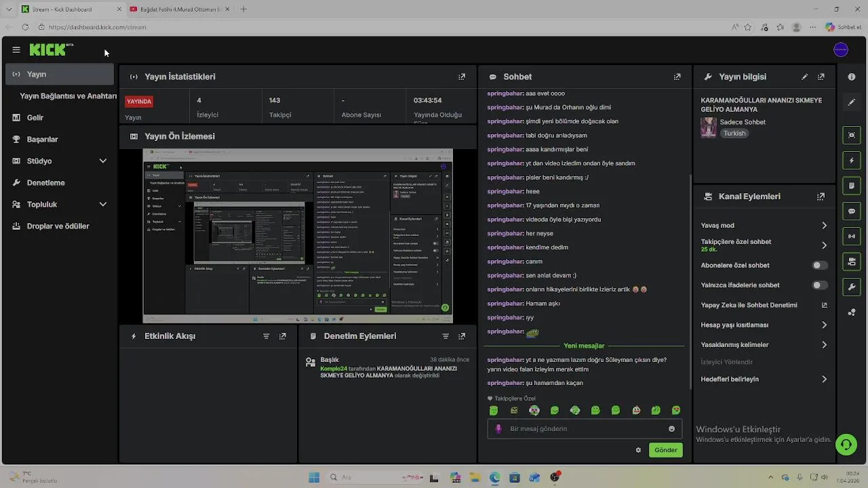The width and height of the screenshot is (868, 488).
Task: Click Komplo24 username in Denetim Eylemleri
Action: (x=334, y=369)
